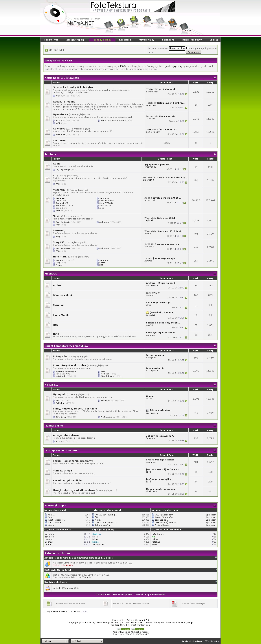Click the FotoTekstura banner advertisement
The height and width of the screenshot is (644, 261).
(132, 7)
